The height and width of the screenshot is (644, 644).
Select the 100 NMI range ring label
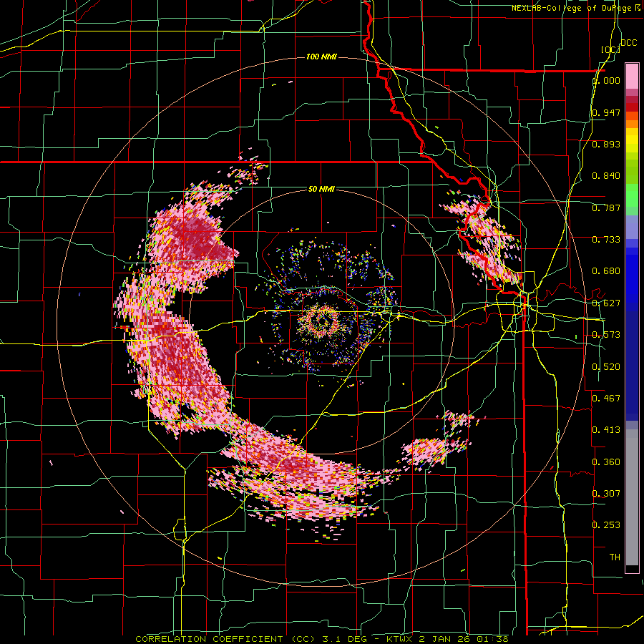coord(321,57)
